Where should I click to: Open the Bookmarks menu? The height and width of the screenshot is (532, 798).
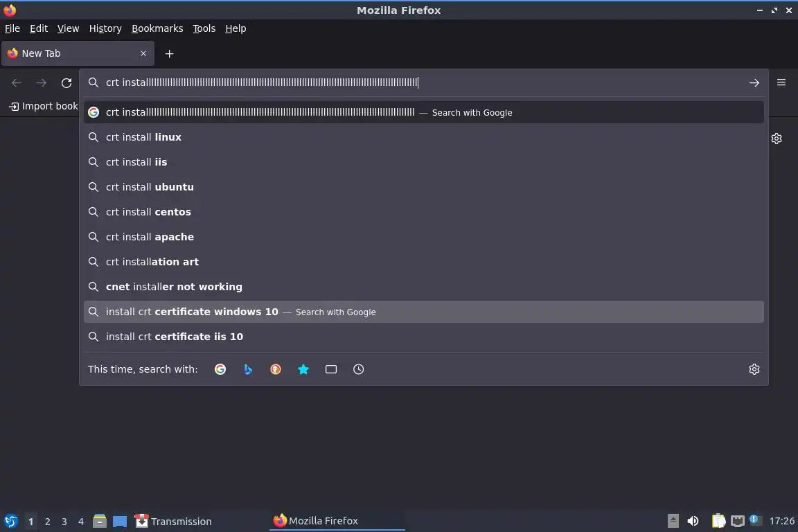(157, 28)
